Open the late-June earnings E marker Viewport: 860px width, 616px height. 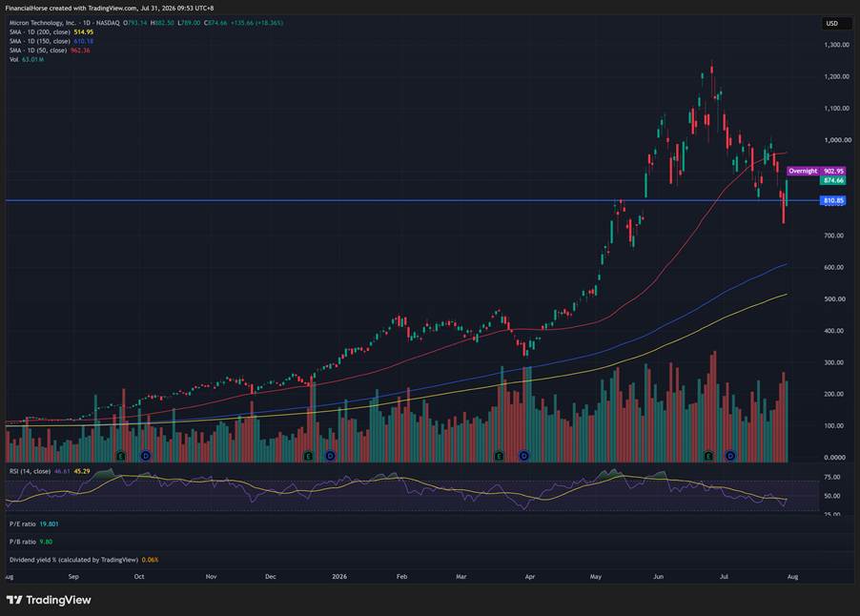pyautogui.click(x=708, y=456)
